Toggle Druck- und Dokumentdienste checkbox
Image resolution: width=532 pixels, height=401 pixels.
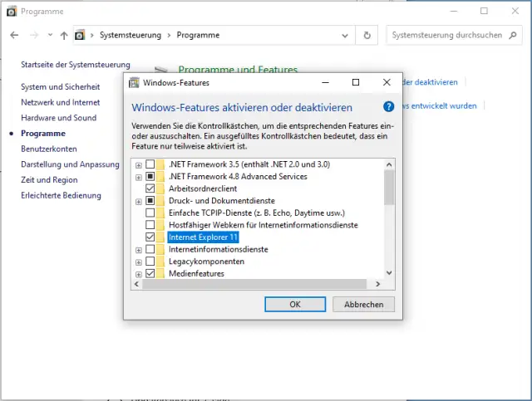150,201
